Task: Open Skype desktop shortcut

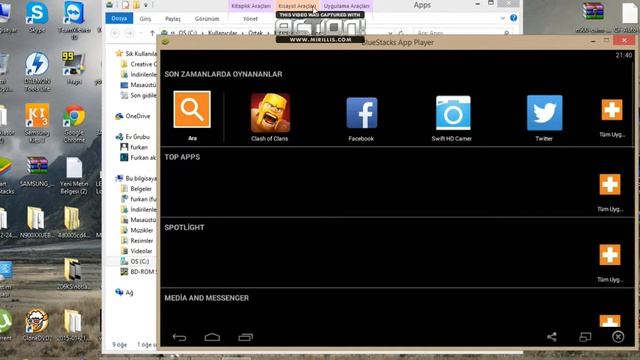Action: pyautogui.click(x=37, y=17)
